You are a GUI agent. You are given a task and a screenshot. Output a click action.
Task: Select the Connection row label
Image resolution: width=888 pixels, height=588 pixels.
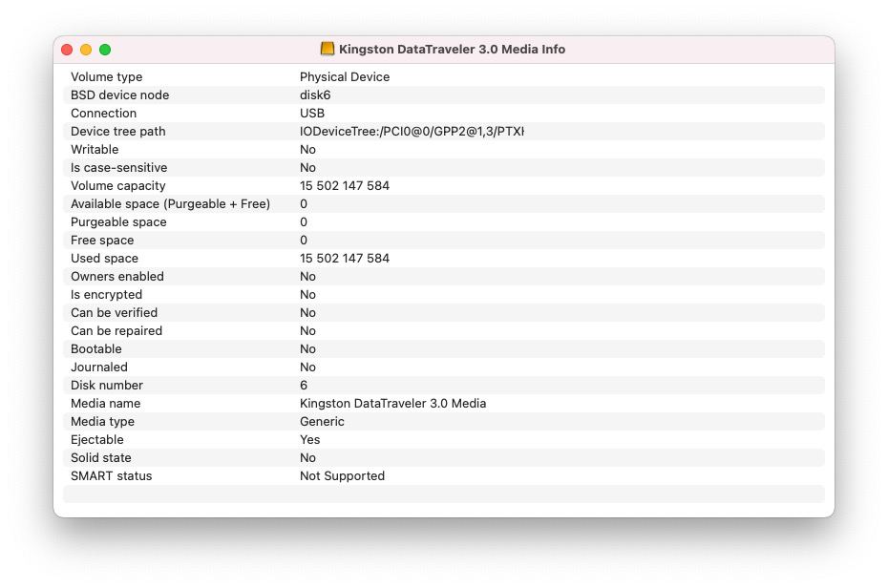click(104, 114)
